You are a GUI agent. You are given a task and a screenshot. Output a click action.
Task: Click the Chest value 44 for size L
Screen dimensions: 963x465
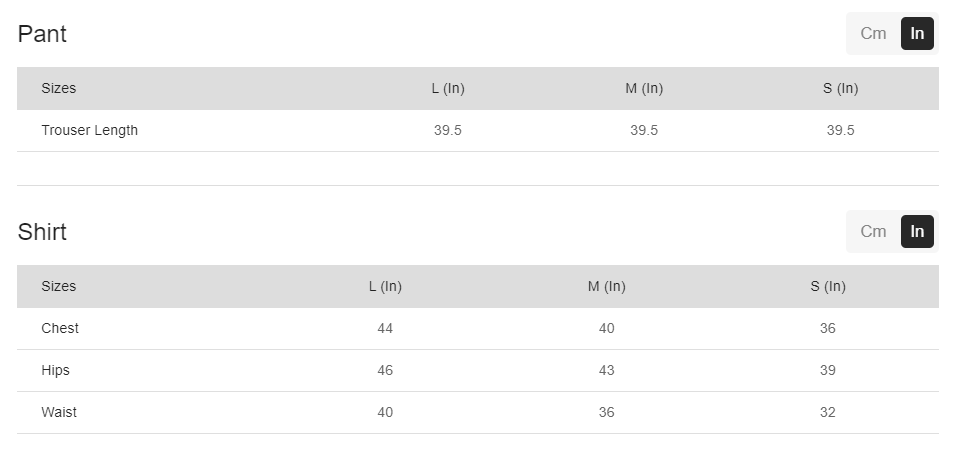[385, 328]
